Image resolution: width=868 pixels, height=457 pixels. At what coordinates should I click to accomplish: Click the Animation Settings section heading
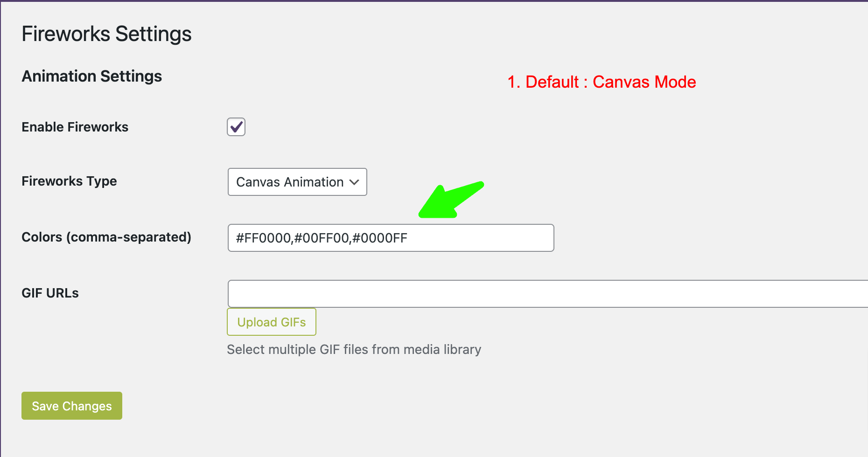[x=91, y=76]
